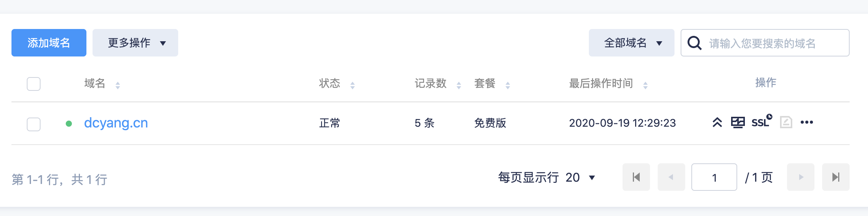Image resolution: width=868 pixels, height=216 pixels.
Task: Jump to the last page
Action: (835, 177)
